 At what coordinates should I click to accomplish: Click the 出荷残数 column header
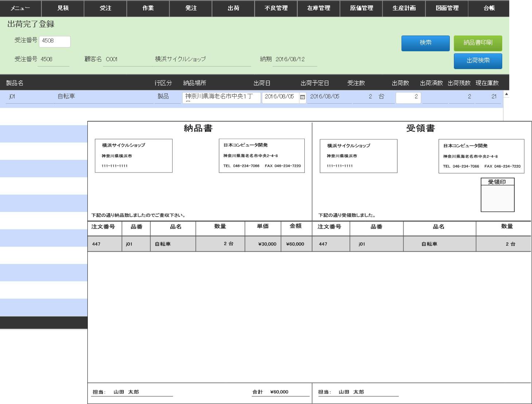pos(459,83)
